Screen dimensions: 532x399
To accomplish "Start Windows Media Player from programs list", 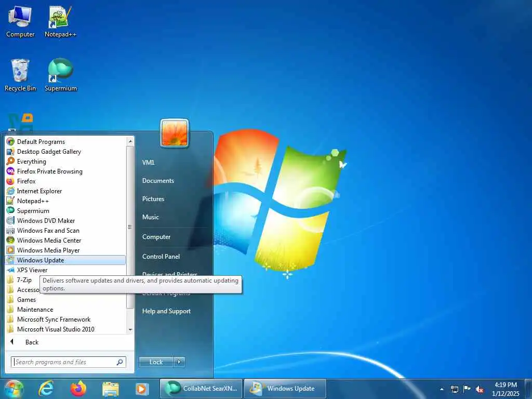I will pos(65,250).
